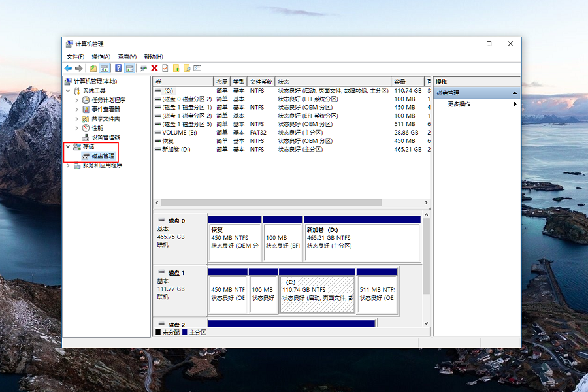The height and width of the screenshot is (392, 588).
Task: Click the 设备管理器 icon in tree
Action: pos(86,137)
